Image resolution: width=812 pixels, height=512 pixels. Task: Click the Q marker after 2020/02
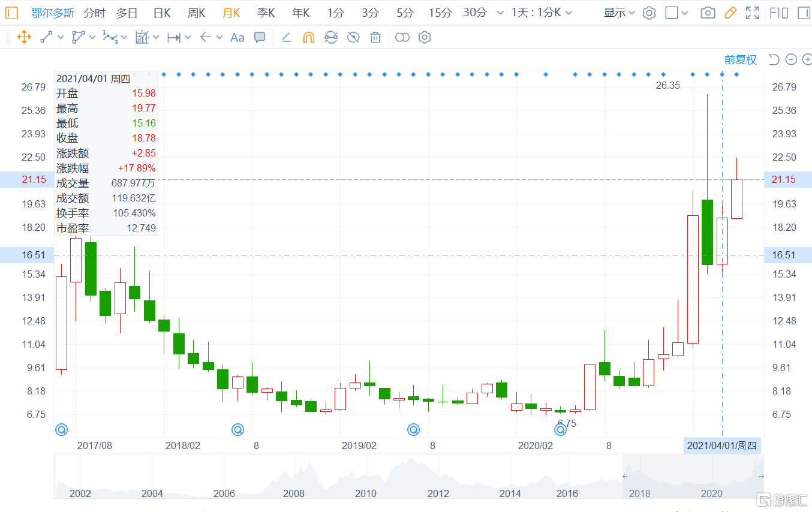tap(561, 429)
